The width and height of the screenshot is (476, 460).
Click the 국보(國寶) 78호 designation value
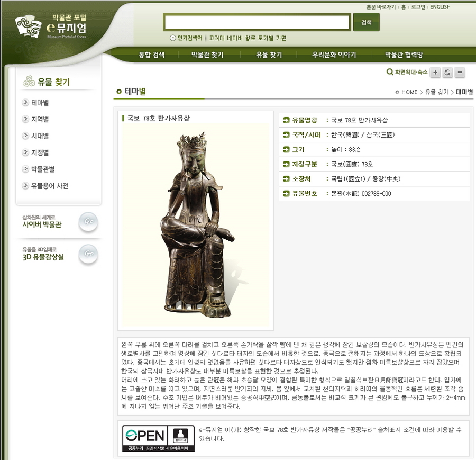coord(352,164)
